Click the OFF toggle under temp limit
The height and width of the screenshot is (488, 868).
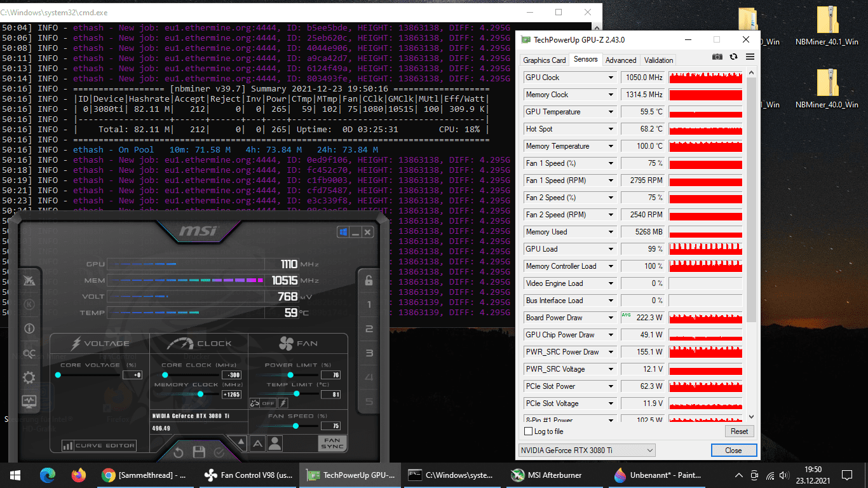coord(268,403)
